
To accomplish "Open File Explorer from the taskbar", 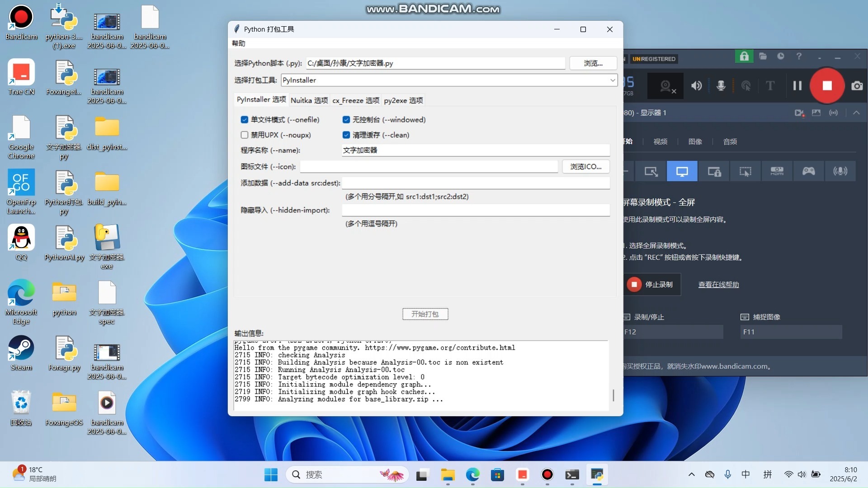I will point(448,474).
